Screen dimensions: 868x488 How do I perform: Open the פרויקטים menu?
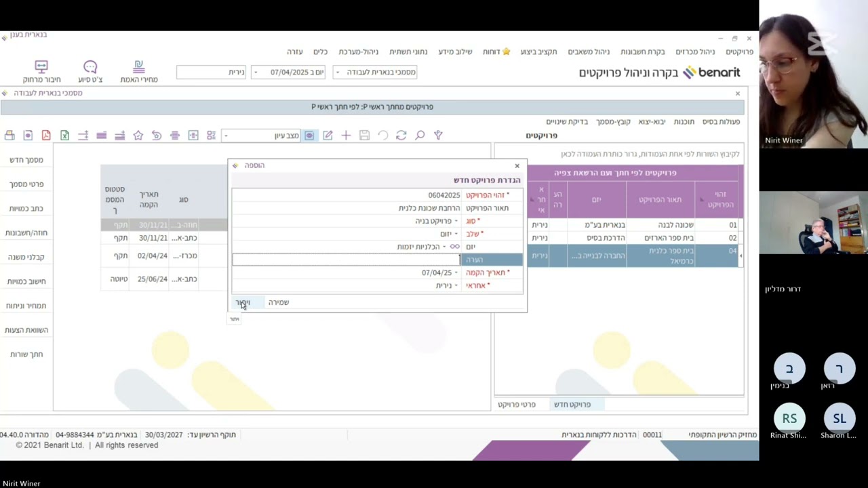tap(739, 52)
